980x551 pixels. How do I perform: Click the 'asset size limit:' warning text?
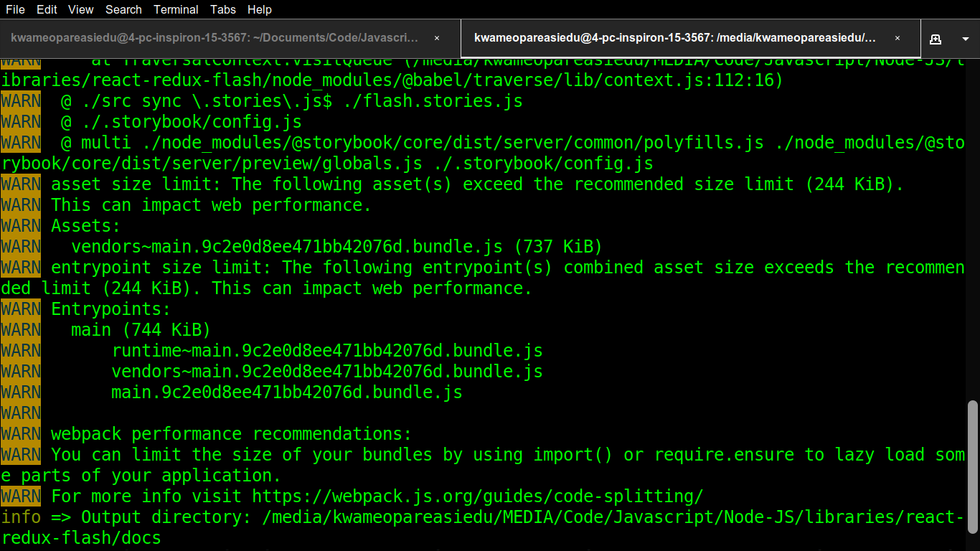pos(136,184)
